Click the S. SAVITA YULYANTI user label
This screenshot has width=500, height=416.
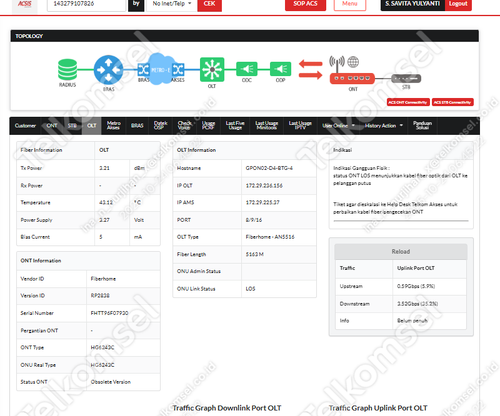pyautogui.click(x=413, y=4)
